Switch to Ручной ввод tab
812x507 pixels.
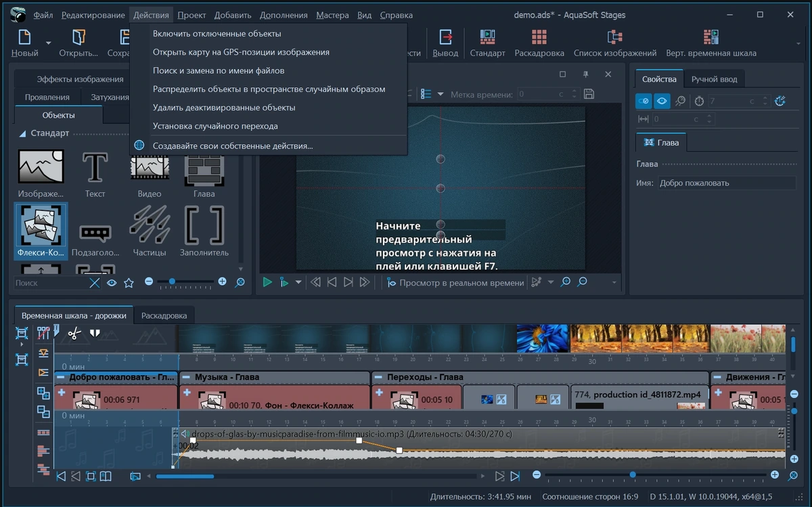coord(714,79)
